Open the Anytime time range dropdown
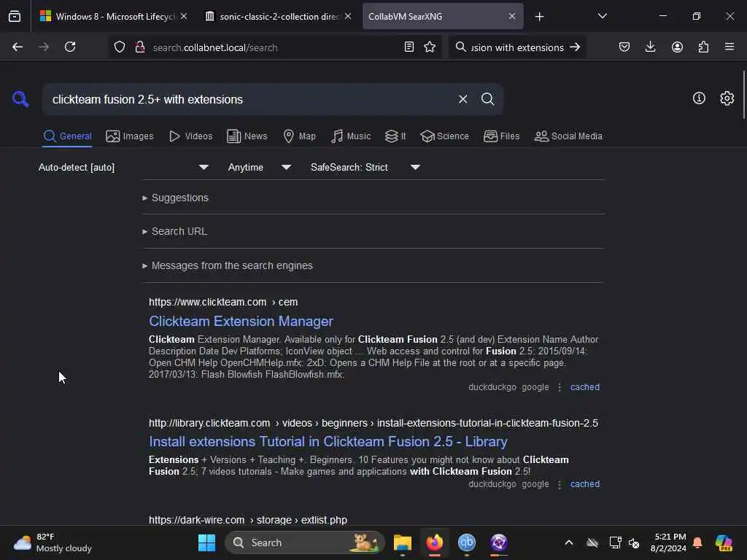 click(259, 167)
